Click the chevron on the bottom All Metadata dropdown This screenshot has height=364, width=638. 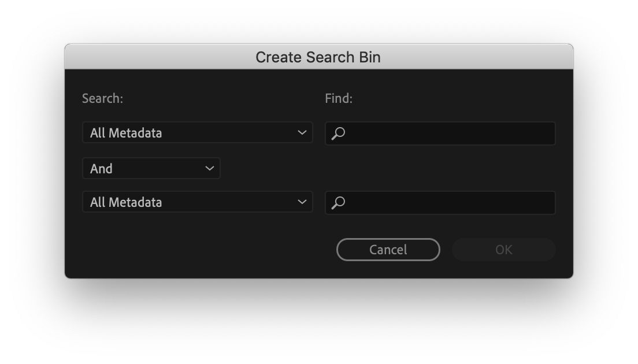[303, 202]
